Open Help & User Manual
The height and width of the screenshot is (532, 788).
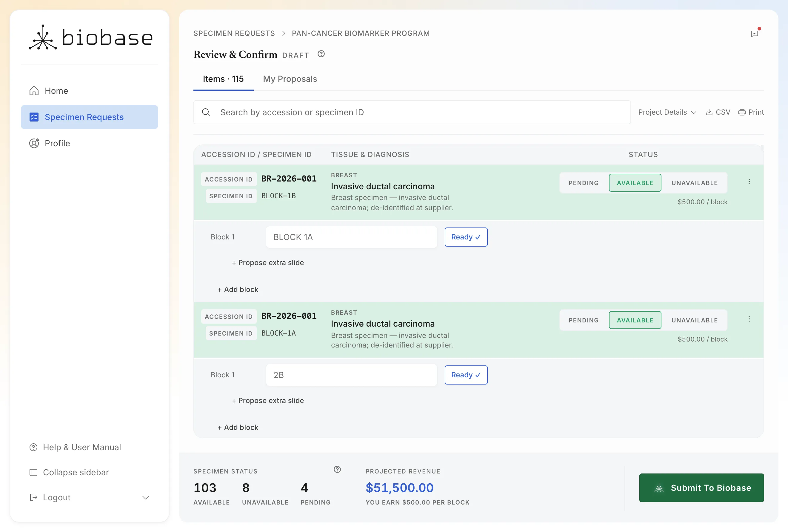(75, 447)
